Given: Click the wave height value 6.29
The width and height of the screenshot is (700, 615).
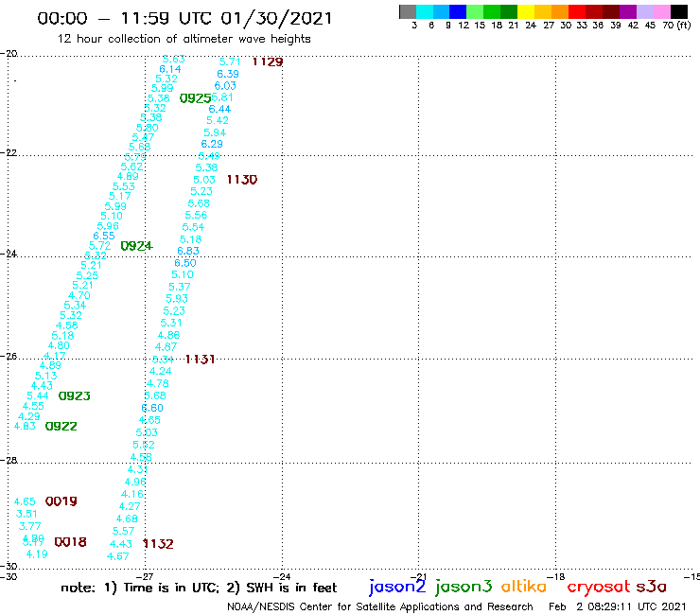Looking at the screenshot, I should tap(212, 144).
